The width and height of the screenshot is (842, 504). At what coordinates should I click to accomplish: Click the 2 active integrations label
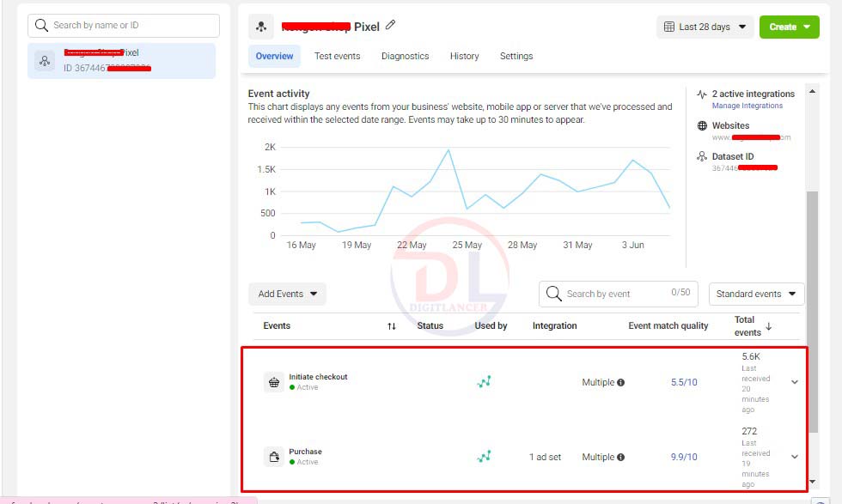click(x=754, y=94)
